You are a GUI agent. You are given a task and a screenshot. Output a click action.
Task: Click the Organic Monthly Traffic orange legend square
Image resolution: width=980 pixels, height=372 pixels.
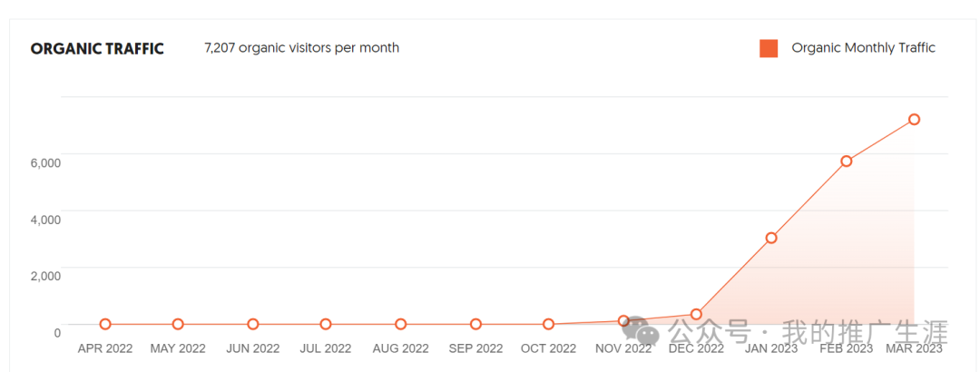(x=769, y=48)
